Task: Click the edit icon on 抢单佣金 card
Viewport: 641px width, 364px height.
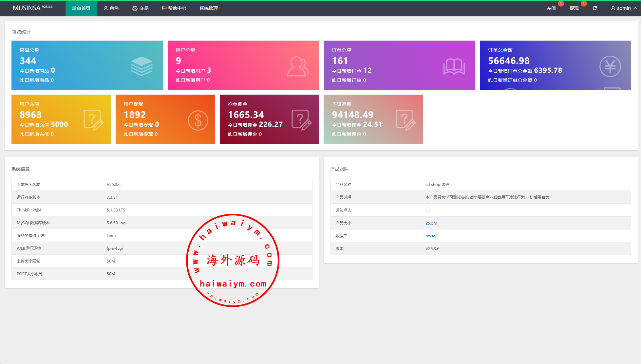Action: pos(301,120)
